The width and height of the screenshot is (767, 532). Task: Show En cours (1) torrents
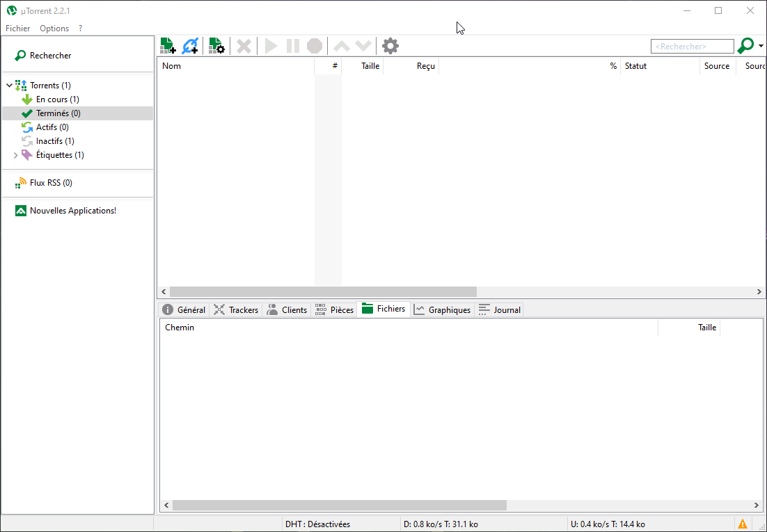coord(57,99)
